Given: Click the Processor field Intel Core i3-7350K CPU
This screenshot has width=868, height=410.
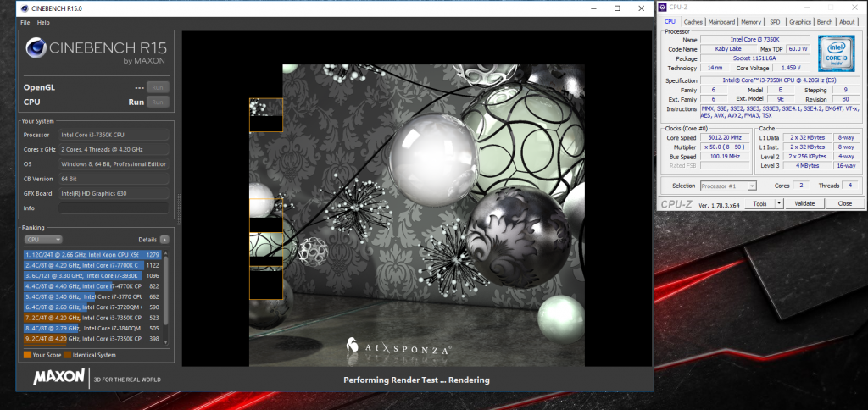Looking at the screenshot, I should (114, 135).
